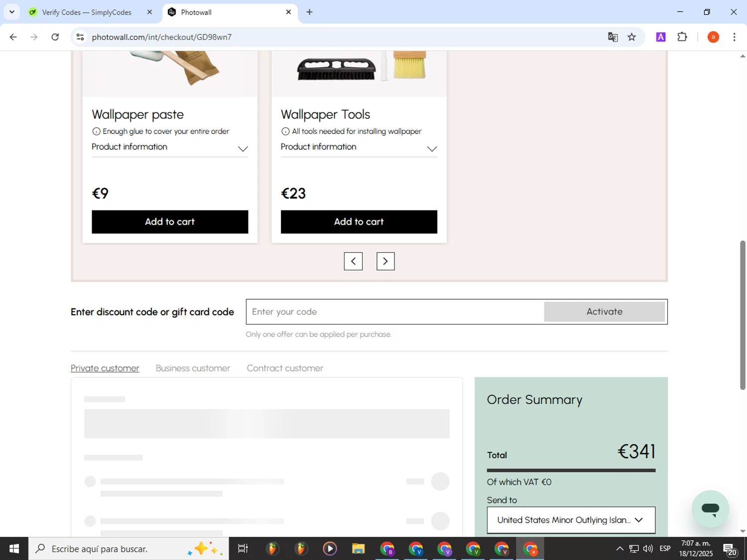Show info for Wallpaper paste glue note
The height and width of the screenshot is (560, 747).
point(96,131)
